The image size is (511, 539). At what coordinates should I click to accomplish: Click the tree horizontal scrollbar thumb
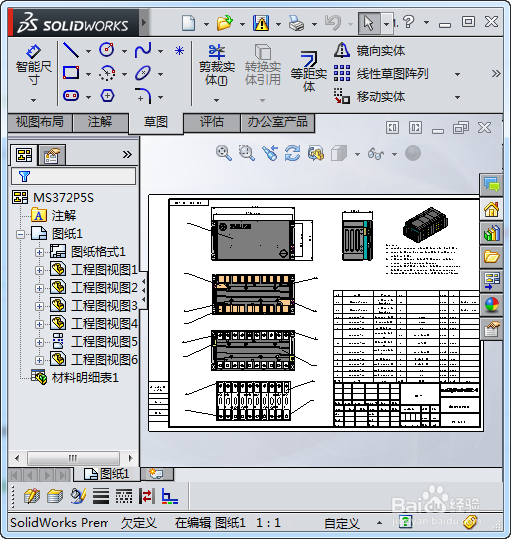[x=73, y=458]
